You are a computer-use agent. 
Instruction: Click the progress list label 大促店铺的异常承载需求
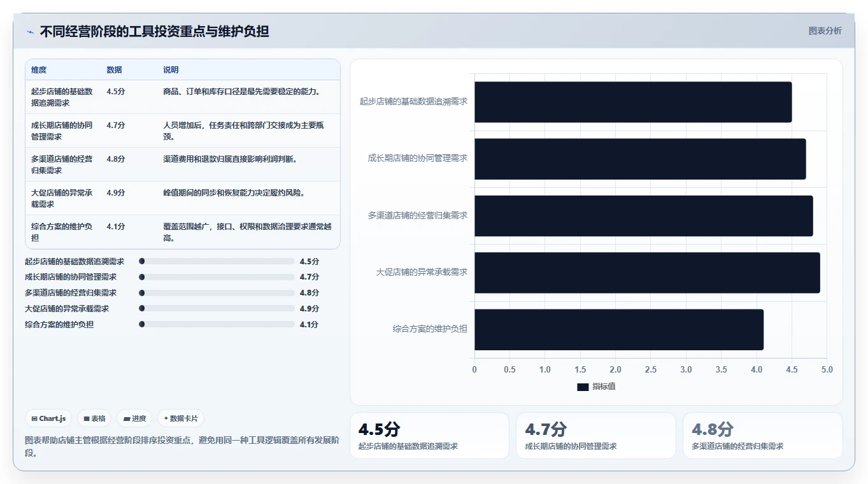67,308
